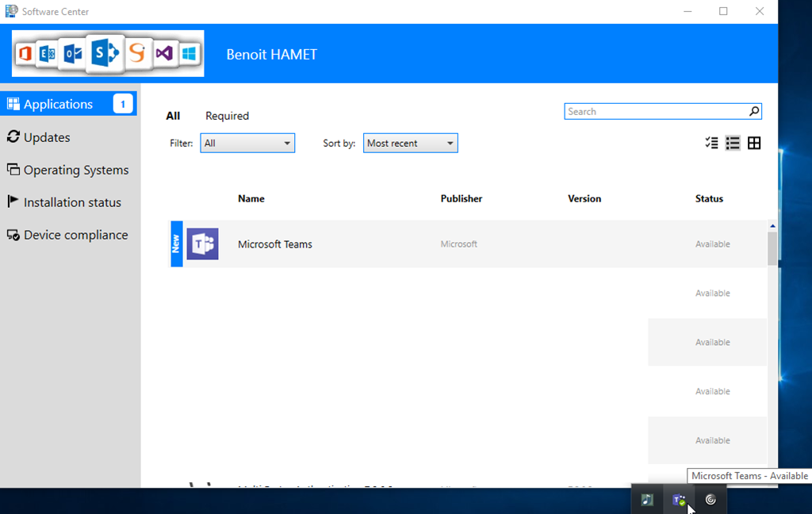This screenshot has height=514, width=812.
Task: Open the Sort by dropdown
Action: point(410,144)
